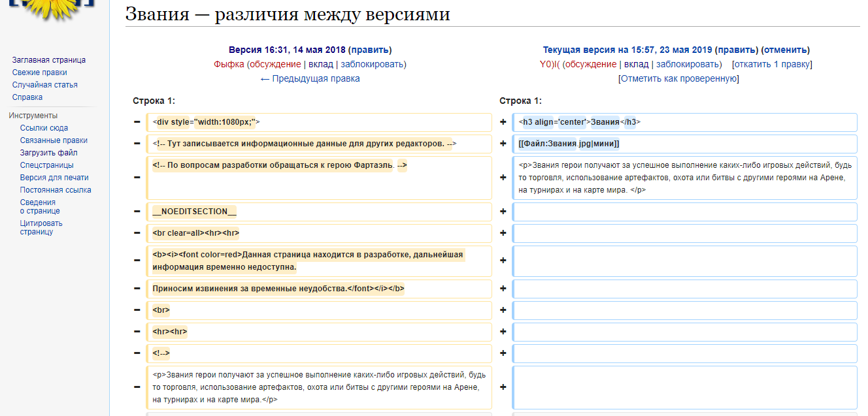Open Заглавная страница in the sidebar

click(x=48, y=60)
